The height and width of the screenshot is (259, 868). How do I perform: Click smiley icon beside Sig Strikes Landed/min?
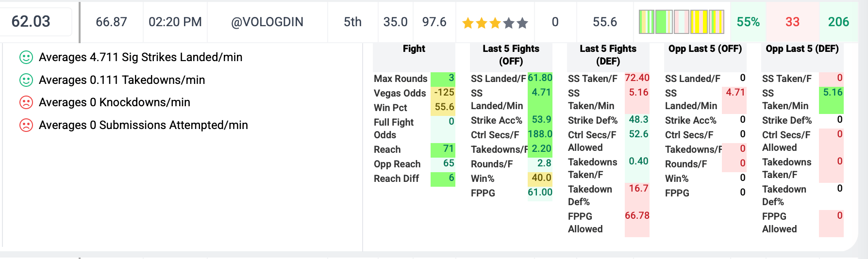point(26,57)
